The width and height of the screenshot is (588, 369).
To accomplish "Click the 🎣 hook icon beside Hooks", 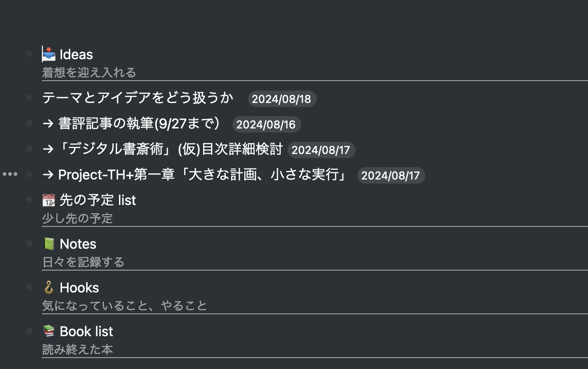I will (48, 287).
